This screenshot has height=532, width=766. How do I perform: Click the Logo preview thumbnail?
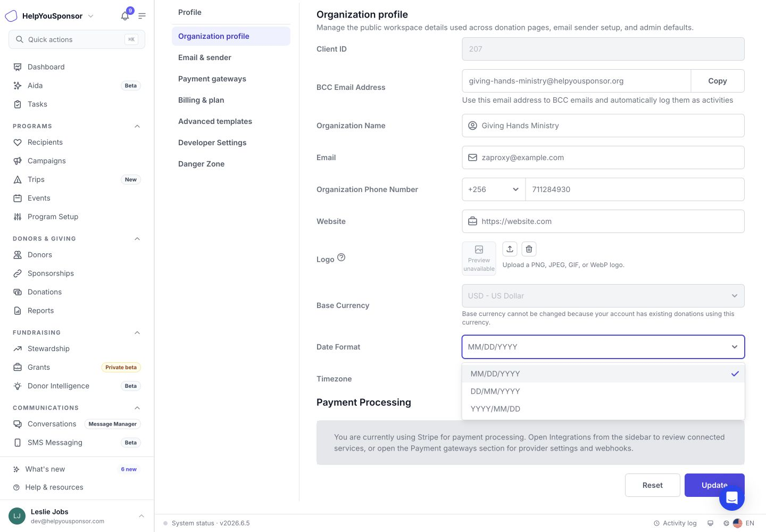click(479, 259)
